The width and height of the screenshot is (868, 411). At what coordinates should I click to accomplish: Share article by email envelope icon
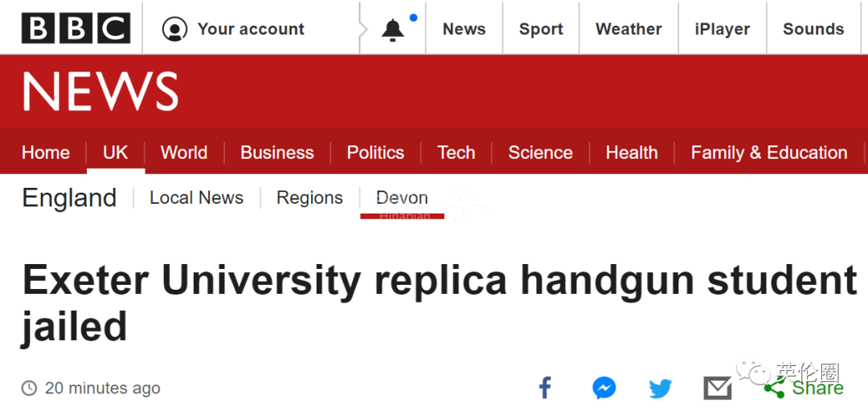point(717,389)
